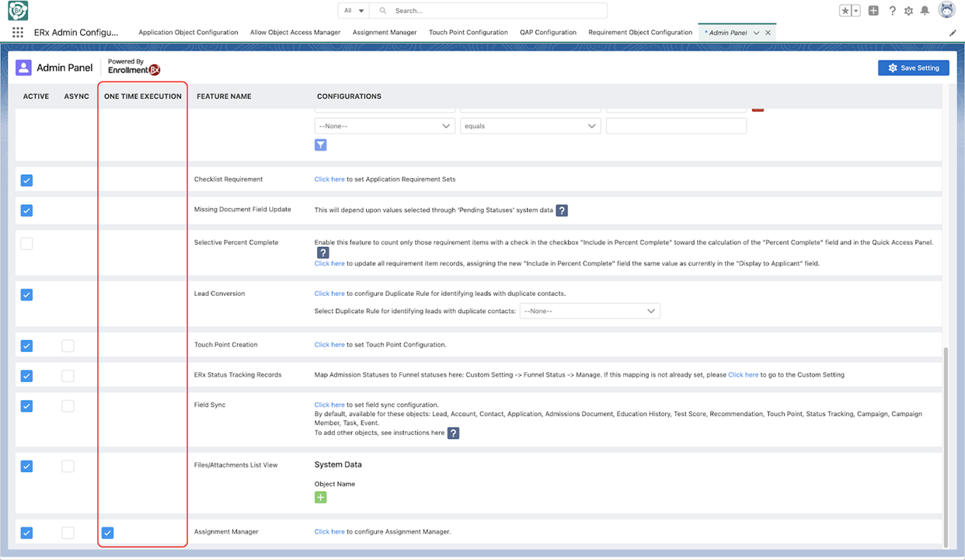965x560 pixels.
Task: Click the blue filter funnel icon
Action: pos(320,145)
